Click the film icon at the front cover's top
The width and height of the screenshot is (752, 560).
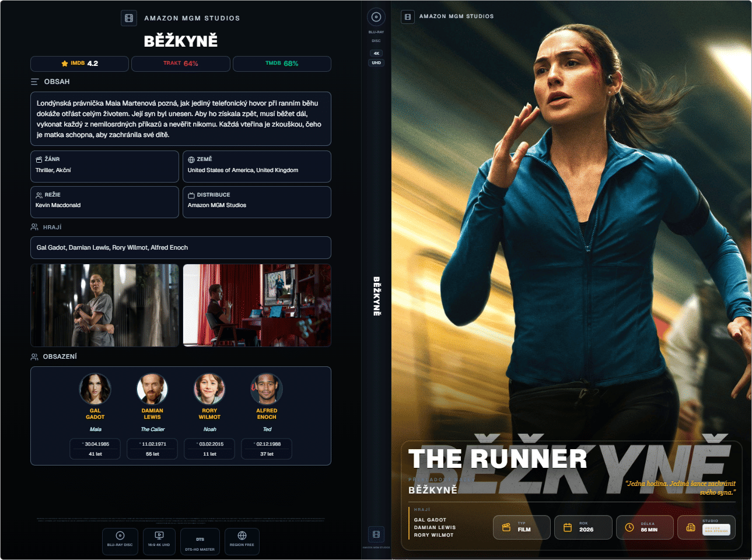click(x=408, y=17)
